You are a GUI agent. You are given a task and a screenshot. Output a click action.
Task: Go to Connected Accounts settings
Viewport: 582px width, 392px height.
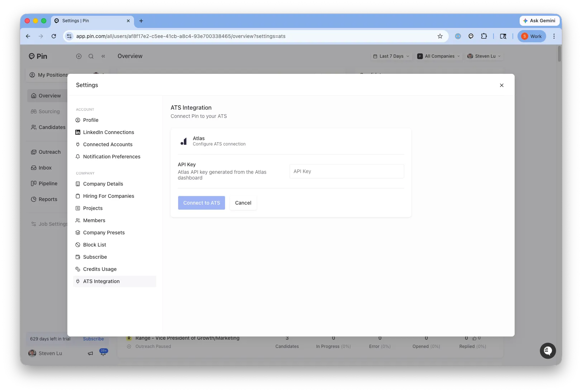[115, 144]
